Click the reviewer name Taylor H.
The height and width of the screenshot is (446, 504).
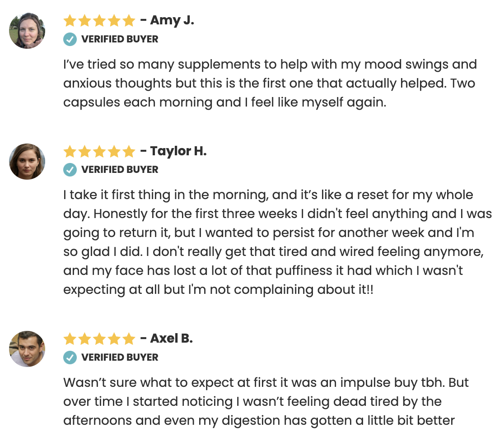click(178, 151)
